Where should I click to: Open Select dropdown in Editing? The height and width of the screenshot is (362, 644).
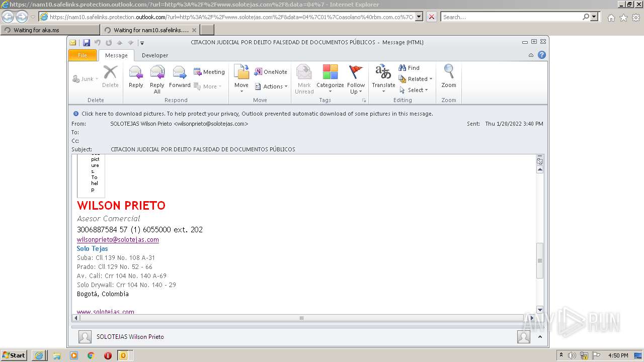[414, 90]
